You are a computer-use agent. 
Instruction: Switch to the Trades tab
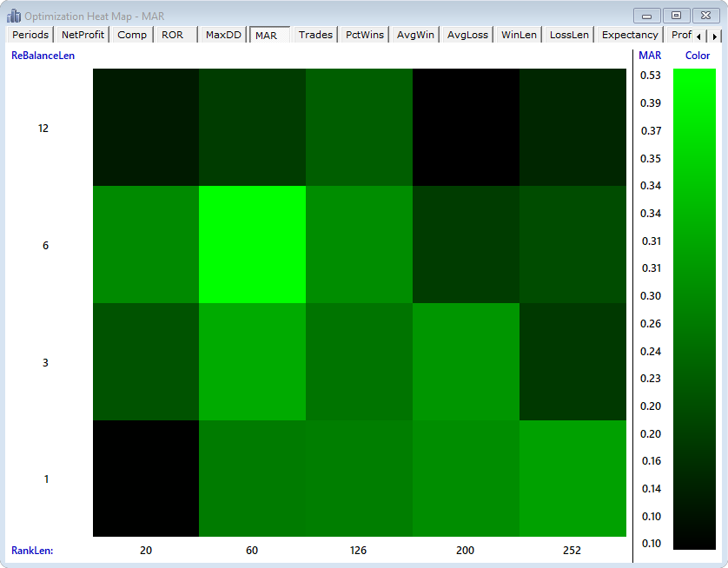(315, 35)
